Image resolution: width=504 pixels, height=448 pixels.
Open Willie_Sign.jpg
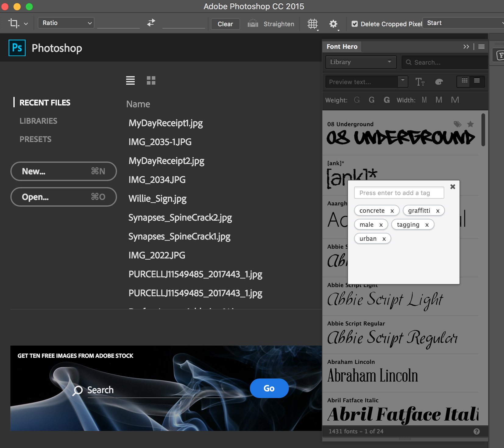coord(158,199)
